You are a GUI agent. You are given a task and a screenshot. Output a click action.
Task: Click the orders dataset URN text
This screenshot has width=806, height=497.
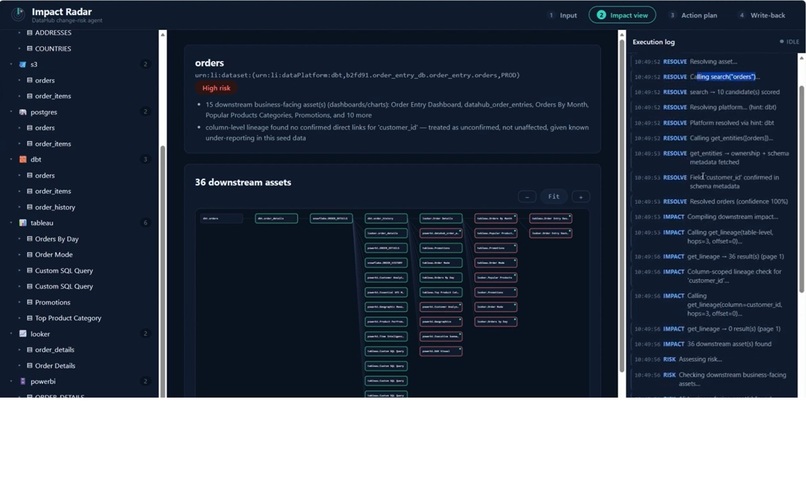click(357, 76)
